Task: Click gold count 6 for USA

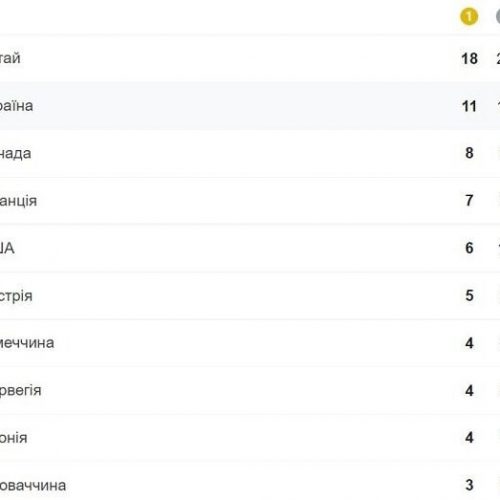Action: (469, 248)
